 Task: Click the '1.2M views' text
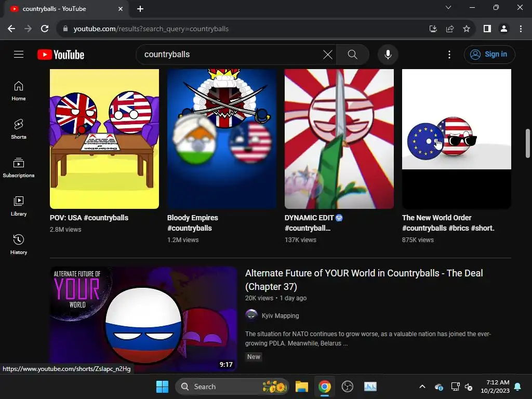[x=183, y=240]
